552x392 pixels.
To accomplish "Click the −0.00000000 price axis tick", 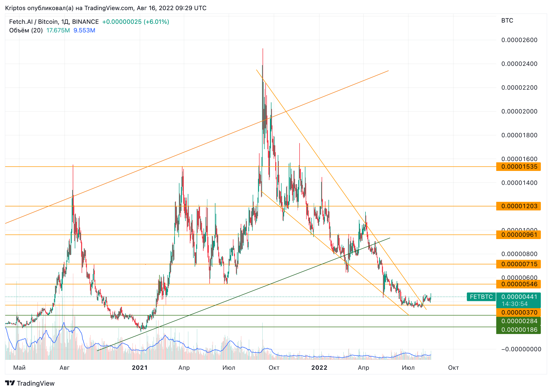I will click(x=521, y=349).
